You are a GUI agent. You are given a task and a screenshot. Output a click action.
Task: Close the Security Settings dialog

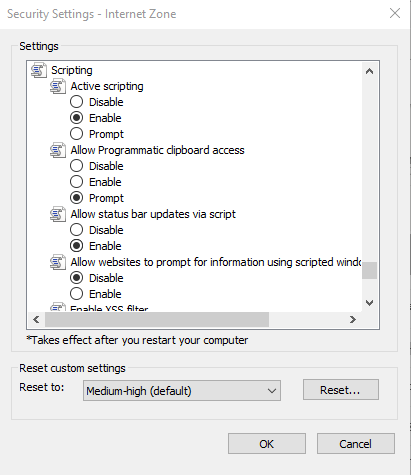click(395, 14)
